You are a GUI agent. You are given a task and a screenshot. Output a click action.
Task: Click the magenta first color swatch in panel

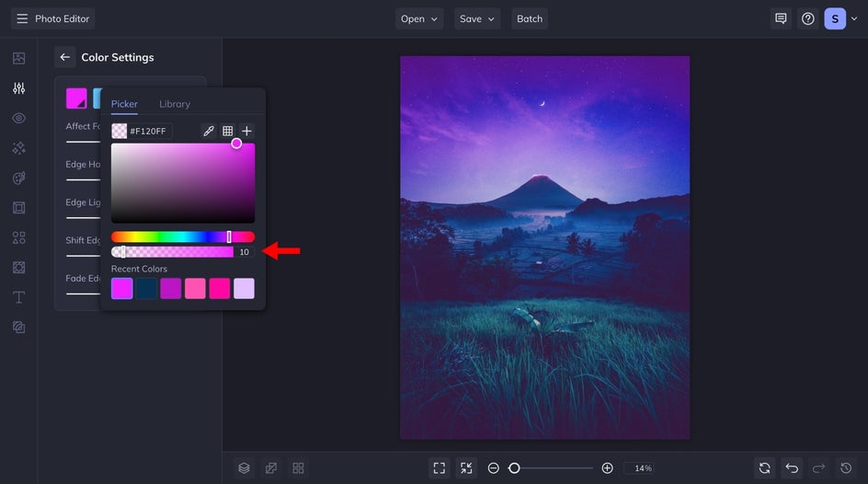[76, 98]
